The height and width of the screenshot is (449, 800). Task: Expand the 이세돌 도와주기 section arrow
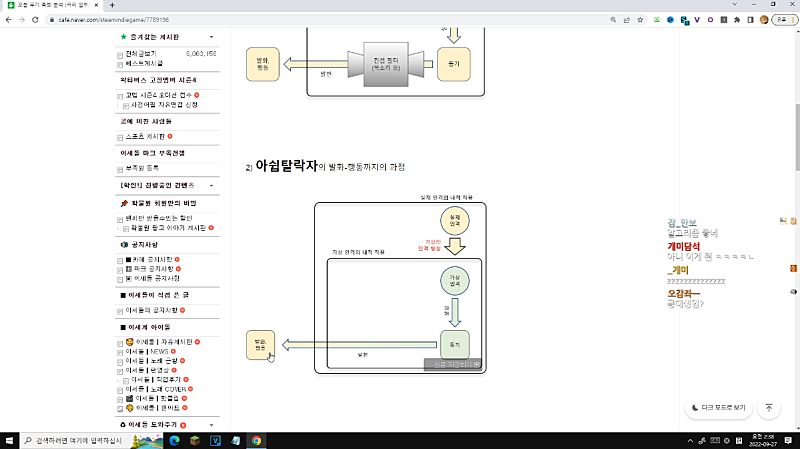point(211,425)
